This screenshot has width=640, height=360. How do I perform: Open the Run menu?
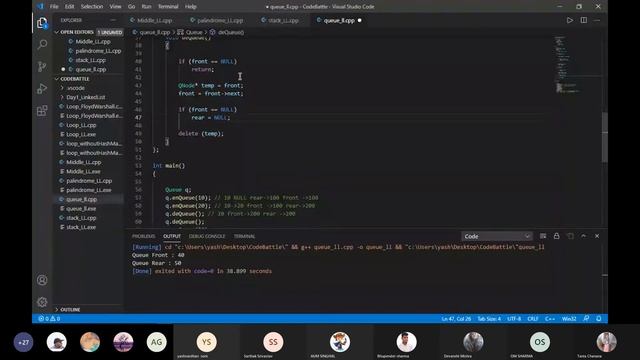pos(147,7)
